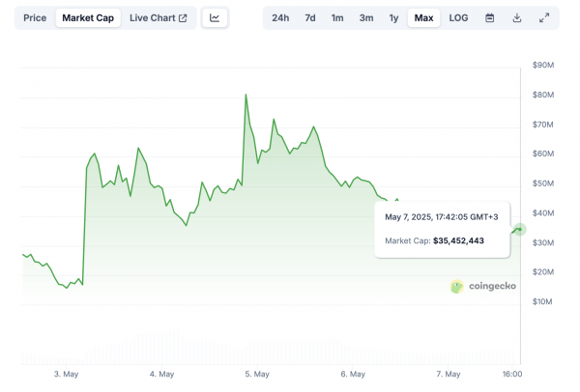Open the Live Chart link

click(158, 17)
